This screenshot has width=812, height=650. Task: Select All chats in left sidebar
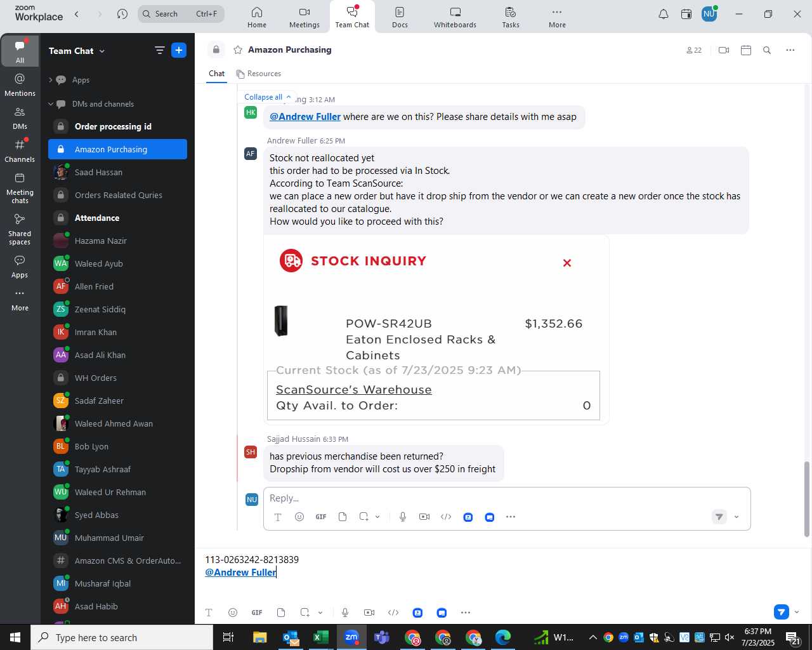[20, 51]
